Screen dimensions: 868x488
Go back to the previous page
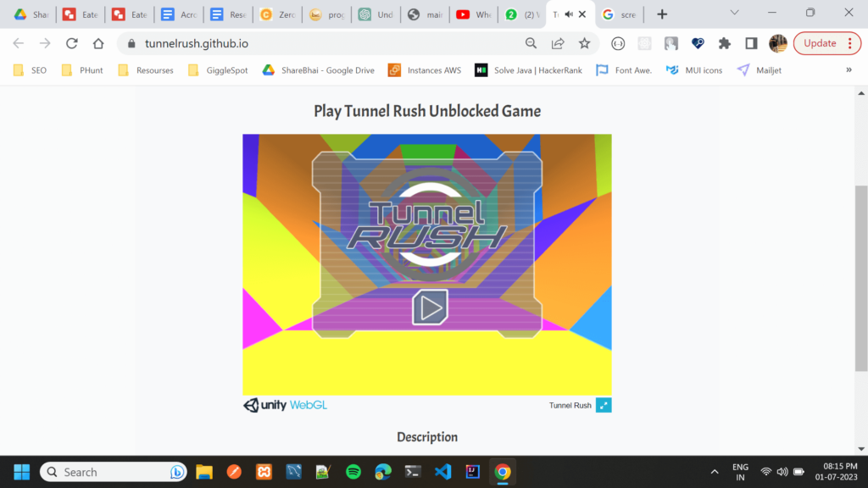pyautogui.click(x=19, y=43)
